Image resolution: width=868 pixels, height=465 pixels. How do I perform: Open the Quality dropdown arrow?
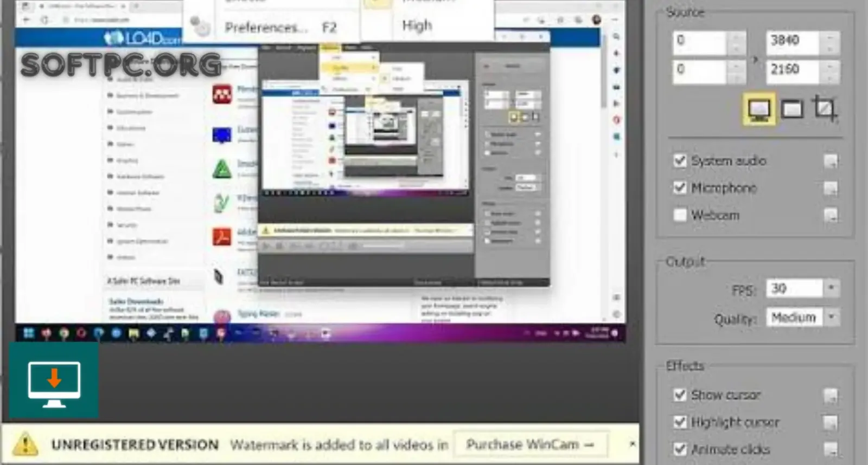[x=831, y=317]
